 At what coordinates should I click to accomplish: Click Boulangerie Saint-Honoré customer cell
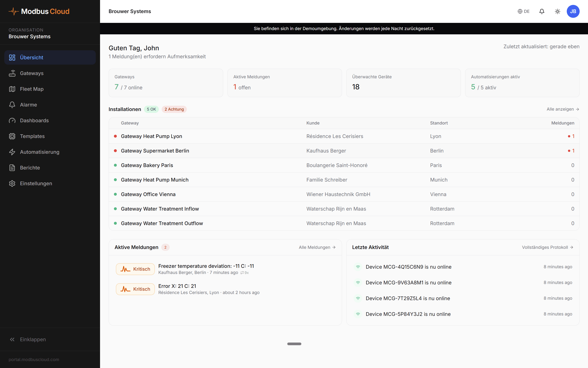point(337,165)
